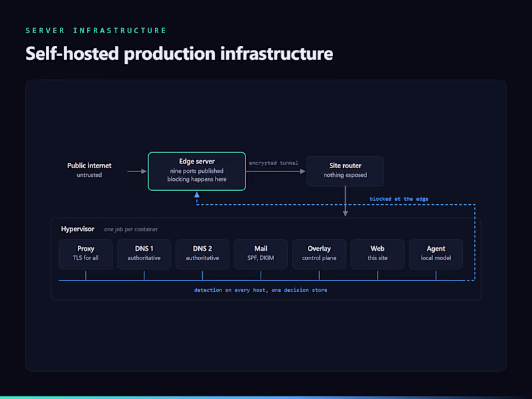The width and height of the screenshot is (532, 399).
Task: Click the "Public internet" label
Action: [x=89, y=166]
